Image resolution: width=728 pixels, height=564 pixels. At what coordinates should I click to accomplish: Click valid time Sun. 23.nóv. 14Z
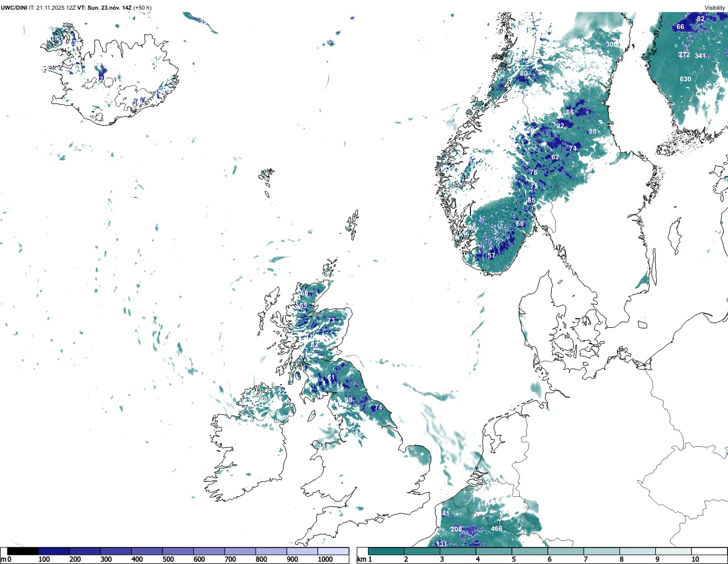(110, 7)
